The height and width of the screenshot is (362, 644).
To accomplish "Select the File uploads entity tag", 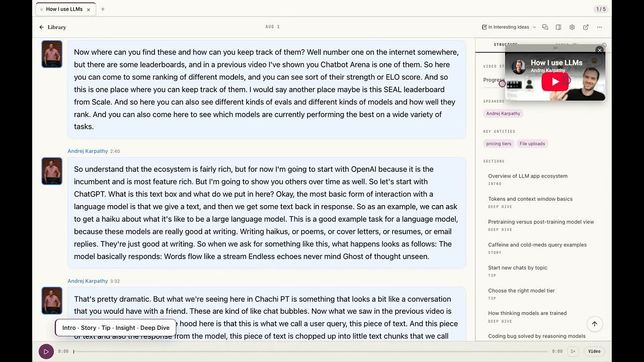I will [x=532, y=144].
